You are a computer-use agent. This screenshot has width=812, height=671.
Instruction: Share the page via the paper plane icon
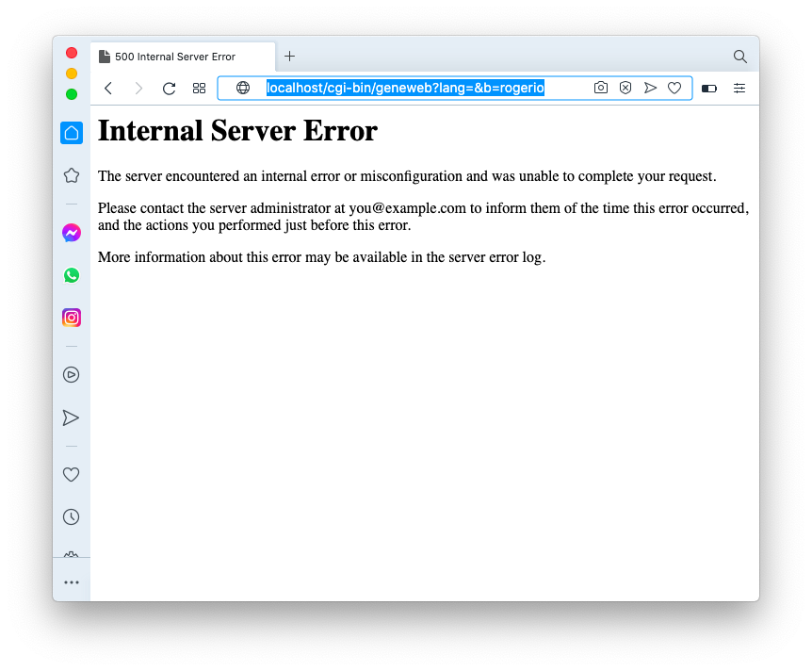pos(650,87)
